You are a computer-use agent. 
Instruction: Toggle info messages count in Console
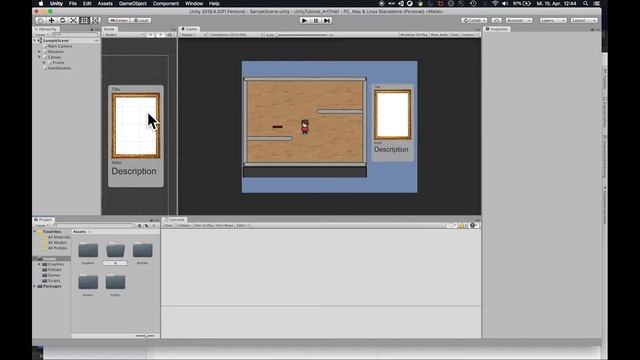coord(452,225)
